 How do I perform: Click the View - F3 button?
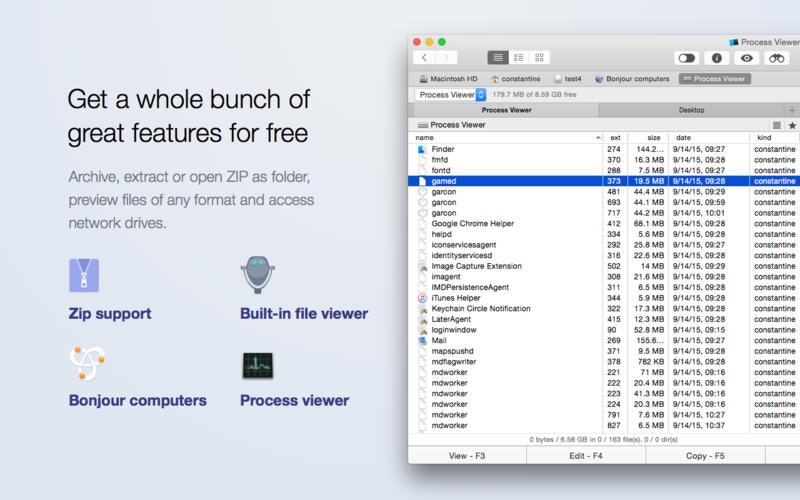point(467,456)
